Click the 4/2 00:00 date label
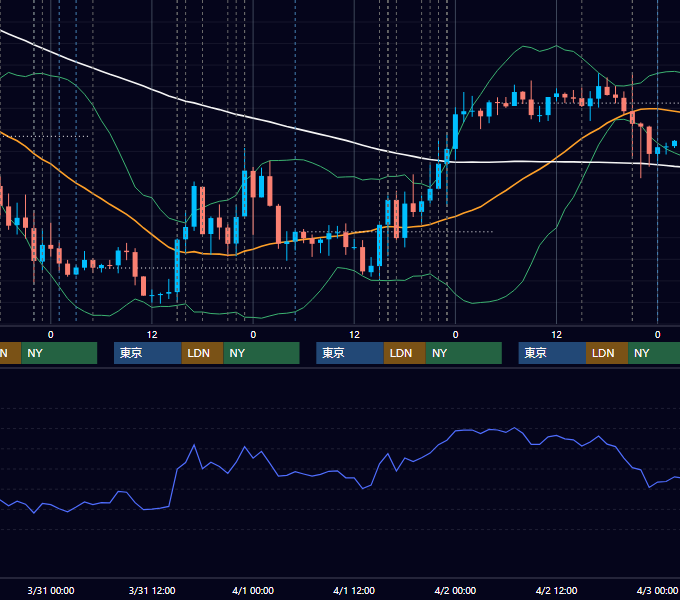The width and height of the screenshot is (680, 600). coord(455,590)
